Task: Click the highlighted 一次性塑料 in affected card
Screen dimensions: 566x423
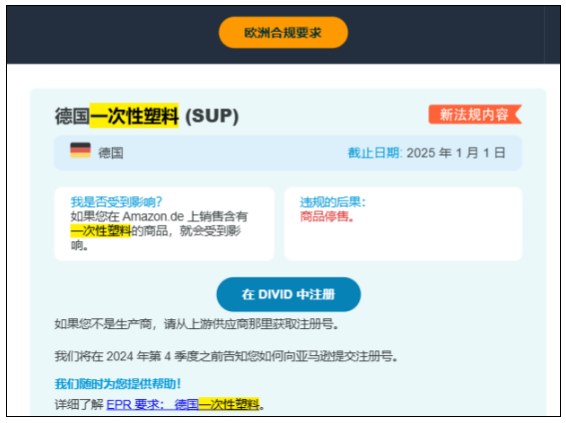Action: point(101,231)
